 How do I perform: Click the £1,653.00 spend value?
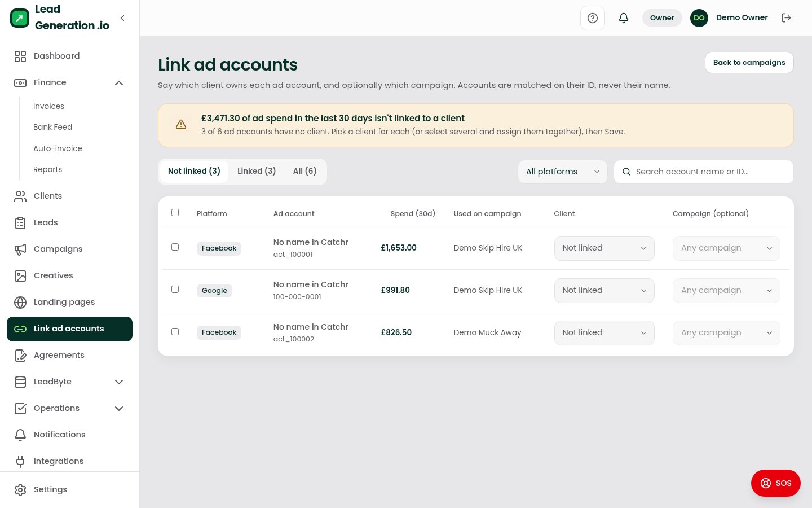coord(399,248)
